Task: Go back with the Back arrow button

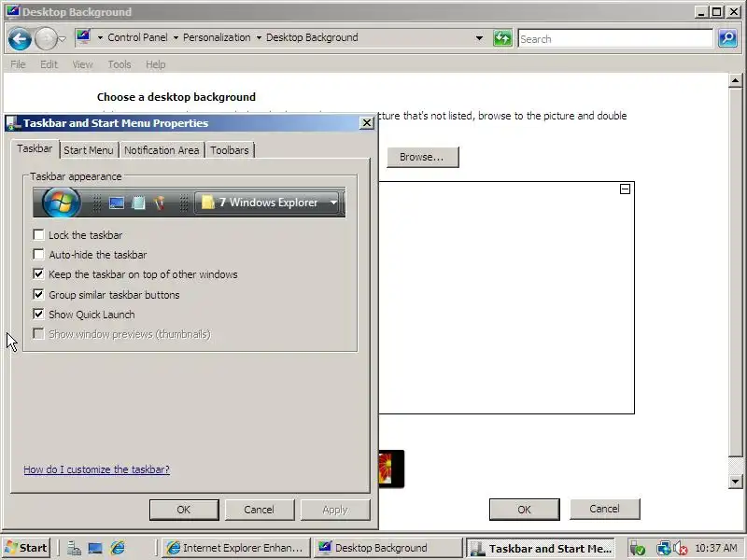Action: (20, 38)
